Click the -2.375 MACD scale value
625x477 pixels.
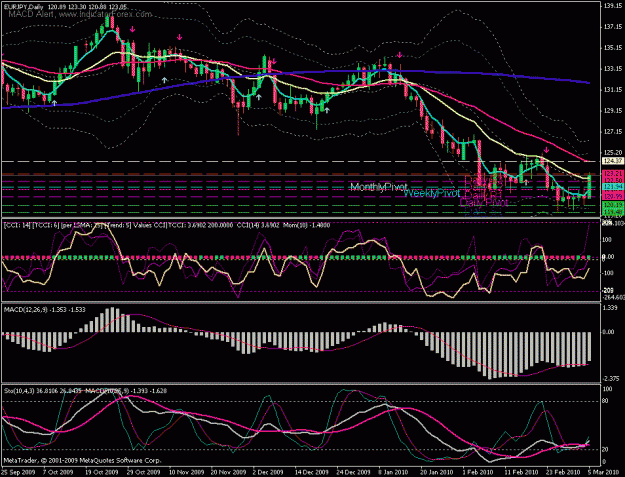(611, 378)
